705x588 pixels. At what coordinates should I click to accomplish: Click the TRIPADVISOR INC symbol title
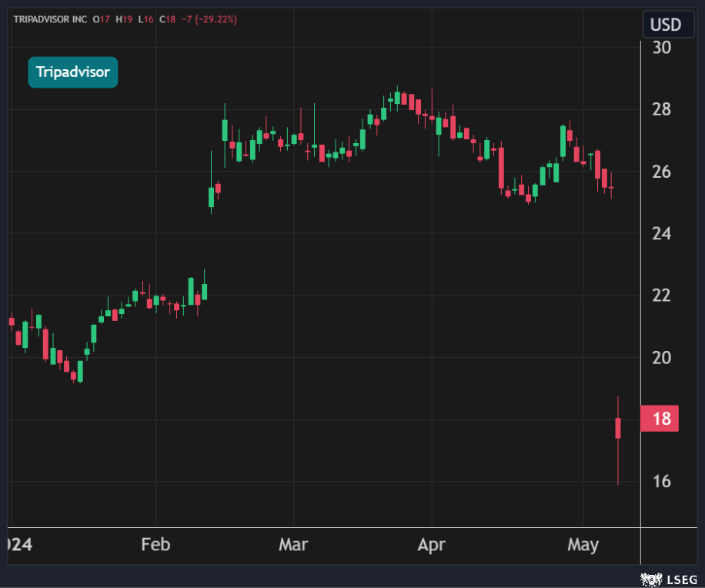point(50,19)
